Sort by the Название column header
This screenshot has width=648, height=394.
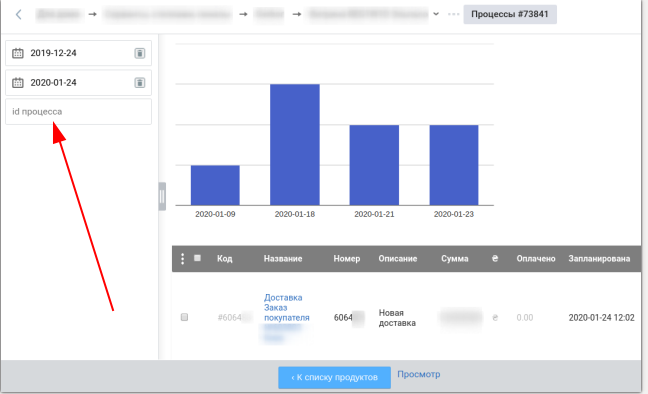tap(283, 259)
